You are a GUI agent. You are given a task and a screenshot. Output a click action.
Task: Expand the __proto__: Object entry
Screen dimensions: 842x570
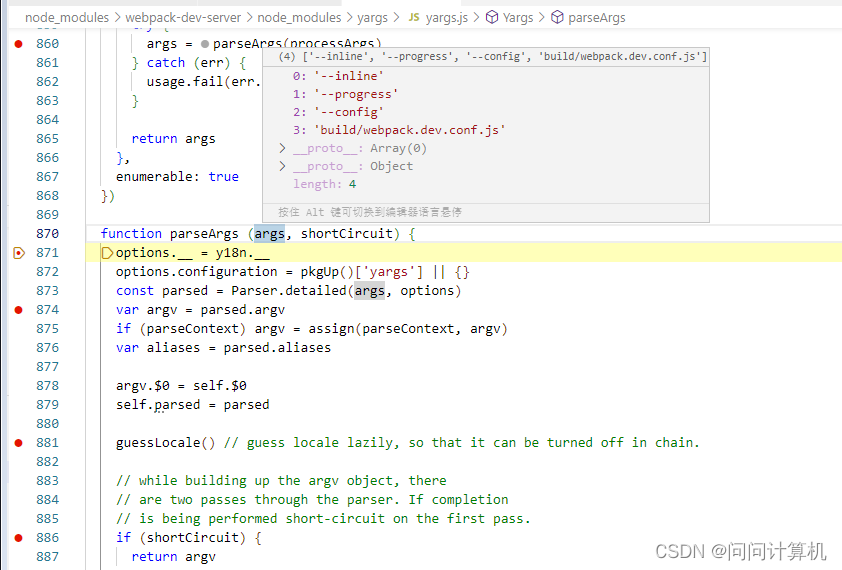pos(282,166)
